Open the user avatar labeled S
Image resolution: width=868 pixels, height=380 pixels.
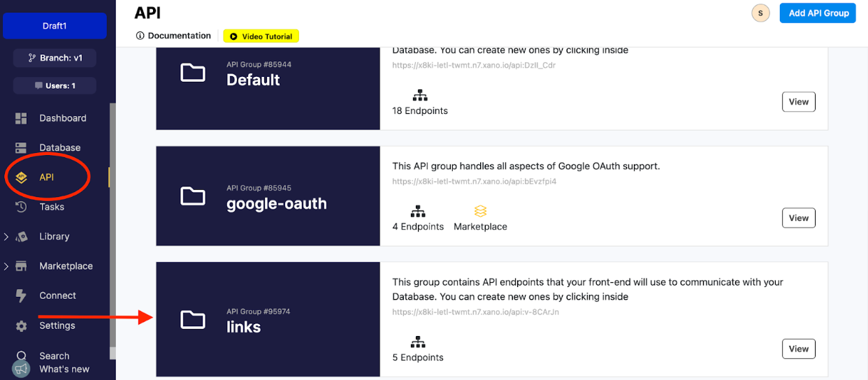coord(760,13)
